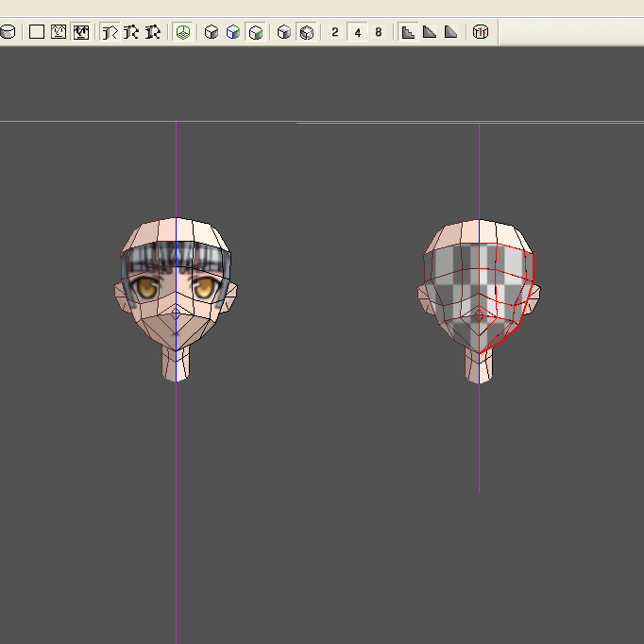Click the cylinder primitive icon
This screenshot has width=644, height=644.
tap(8, 32)
